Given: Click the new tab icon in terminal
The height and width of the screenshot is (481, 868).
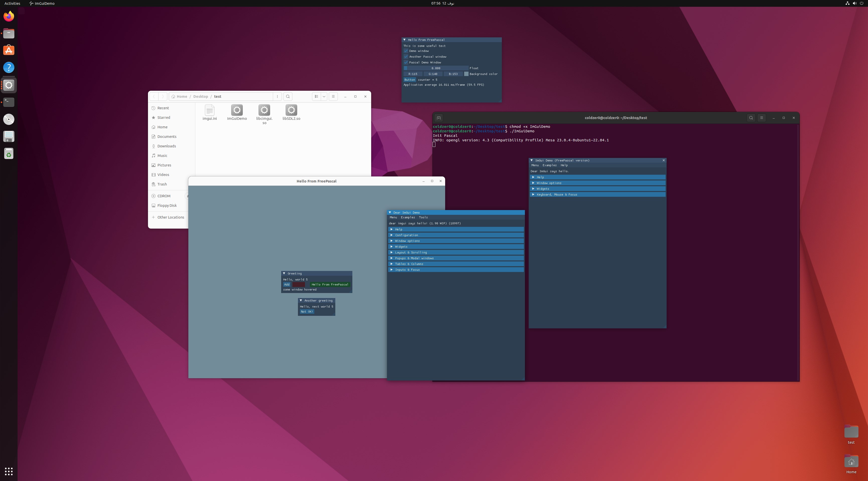Looking at the screenshot, I should (x=439, y=118).
